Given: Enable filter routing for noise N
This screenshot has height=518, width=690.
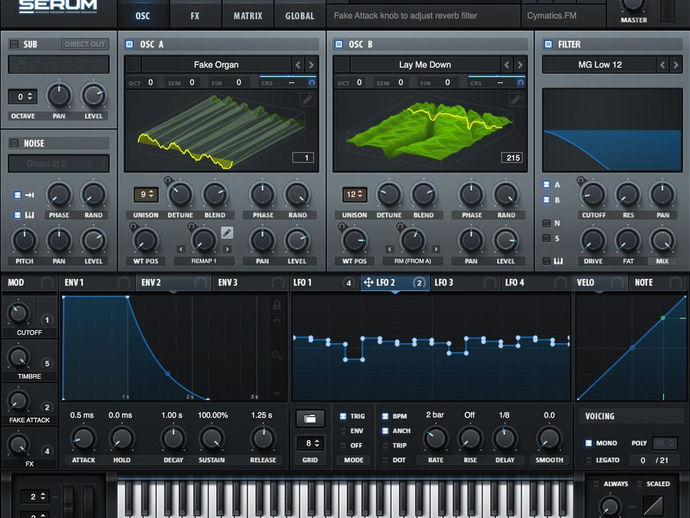Looking at the screenshot, I should click(x=547, y=223).
